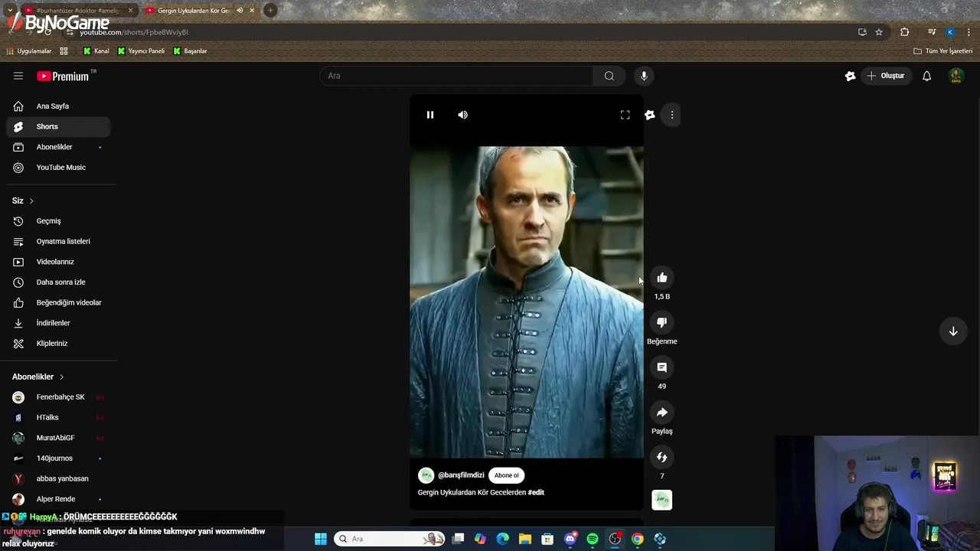Open Uygulamalar apps shortcut
Screen dimensions: 980x551
[x=29, y=51]
